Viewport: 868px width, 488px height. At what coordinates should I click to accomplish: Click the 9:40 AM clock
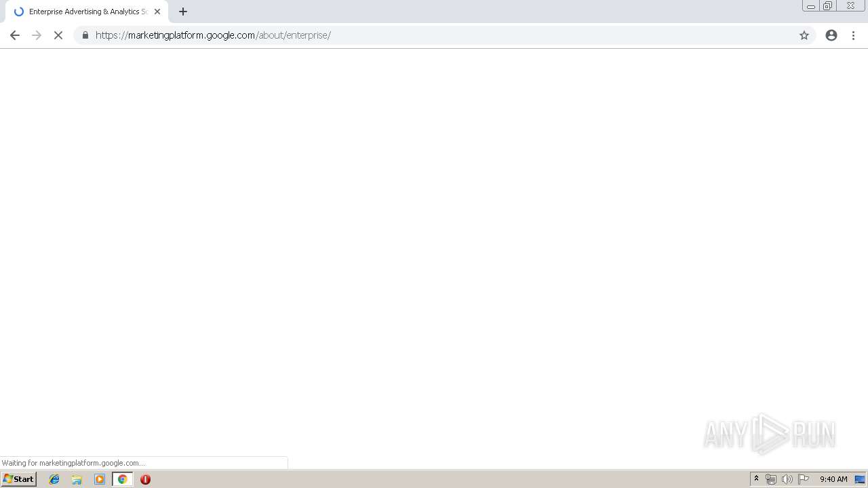tap(833, 479)
